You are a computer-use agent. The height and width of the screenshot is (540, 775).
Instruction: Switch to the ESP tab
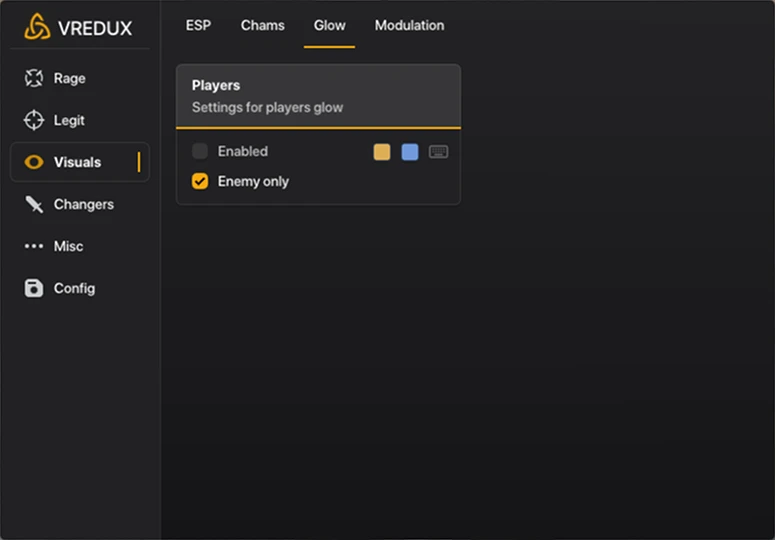pos(198,25)
